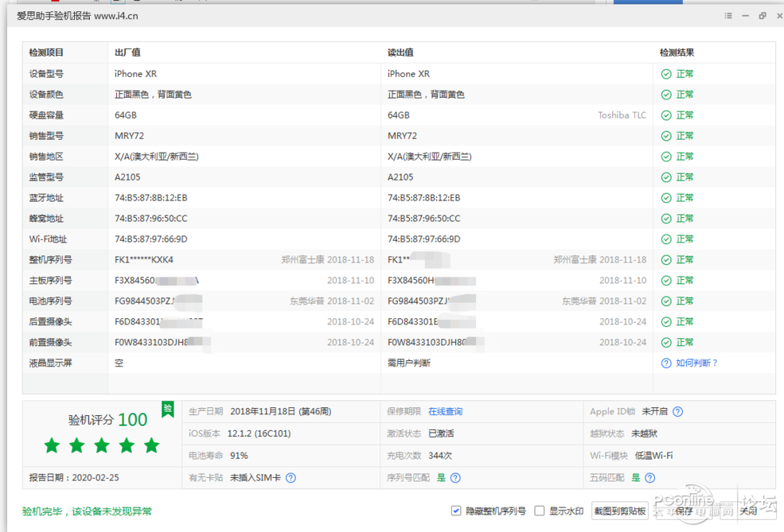This screenshot has height=532, width=784.
Task: Select the 验机评分 100 score
Action: [107, 420]
